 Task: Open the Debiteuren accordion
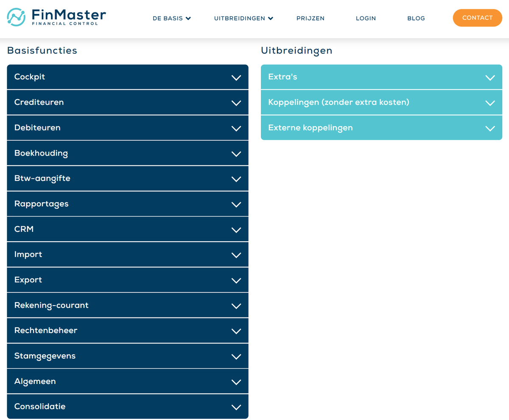(127, 128)
